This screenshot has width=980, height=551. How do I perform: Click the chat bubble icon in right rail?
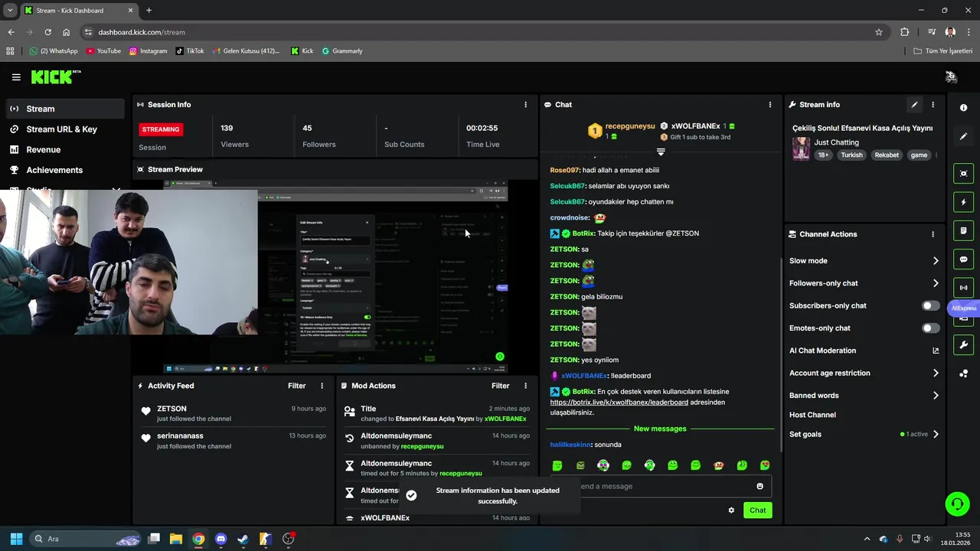(x=963, y=259)
